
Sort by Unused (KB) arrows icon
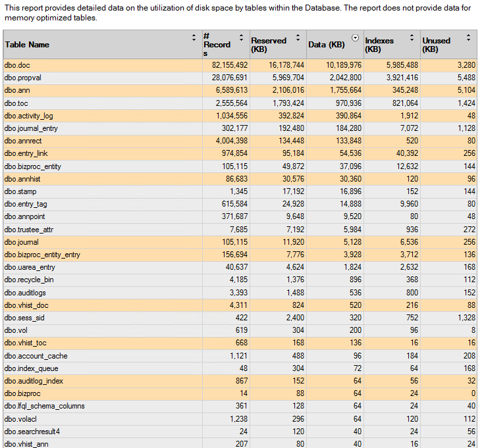point(469,37)
